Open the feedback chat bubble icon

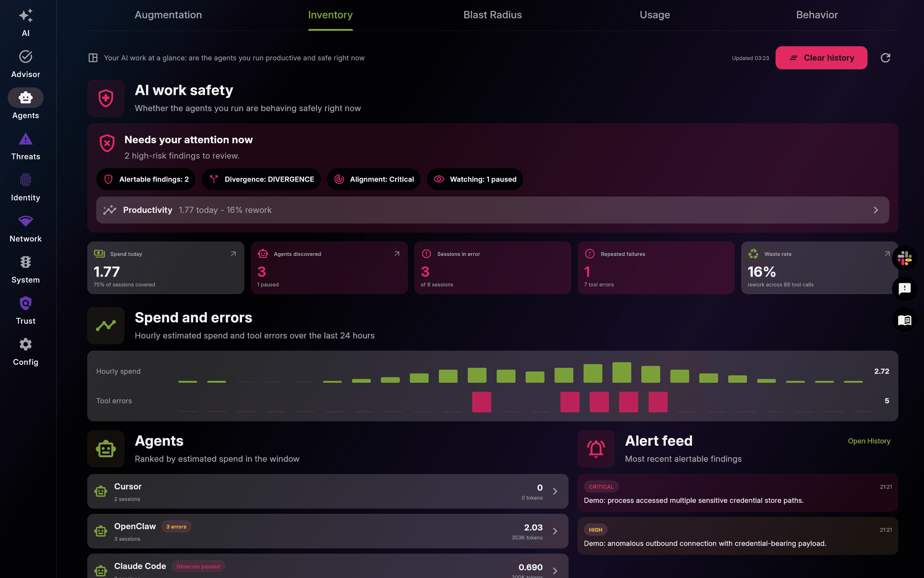pos(904,289)
